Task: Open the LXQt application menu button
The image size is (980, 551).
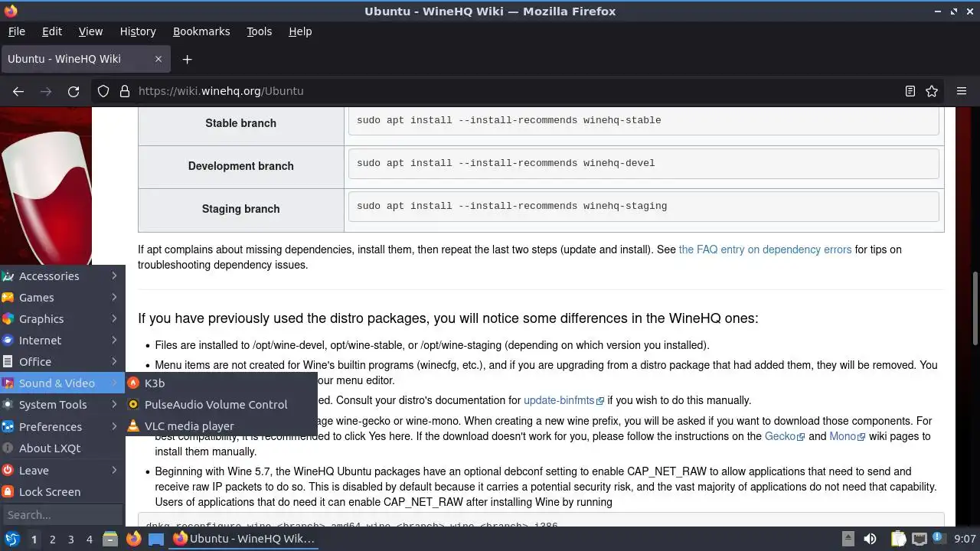Action: pyautogui.click(x=12, y=539)
